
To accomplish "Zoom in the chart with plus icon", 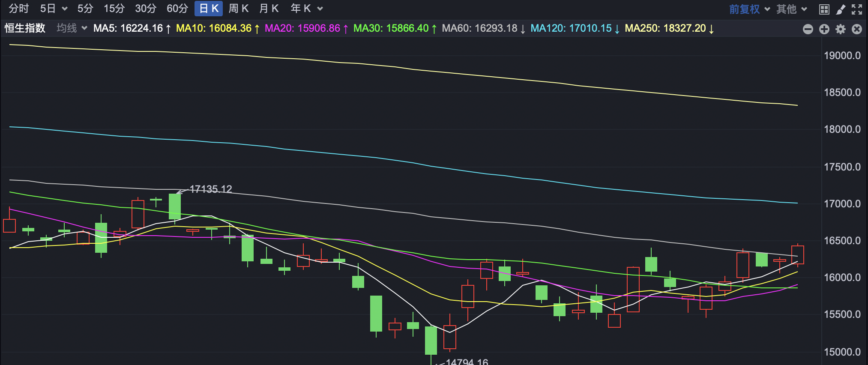I will click(824, 29).
